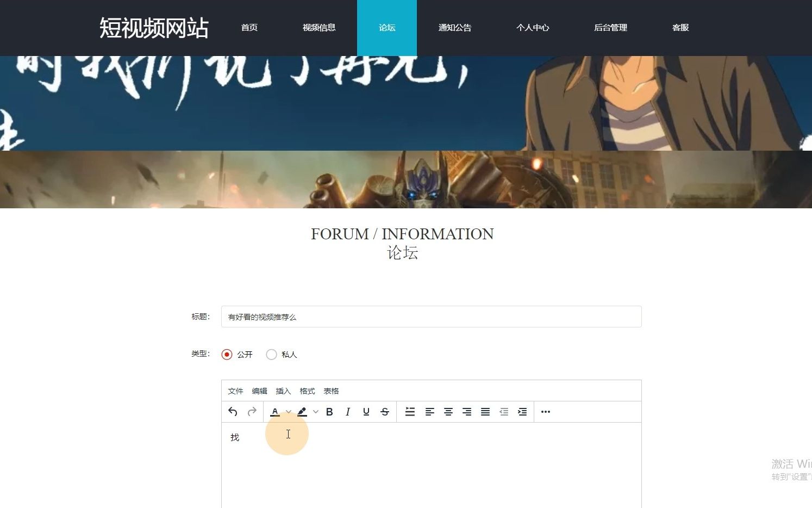Expand the highlight color dropdown arrow

click(x=316, y=412)
